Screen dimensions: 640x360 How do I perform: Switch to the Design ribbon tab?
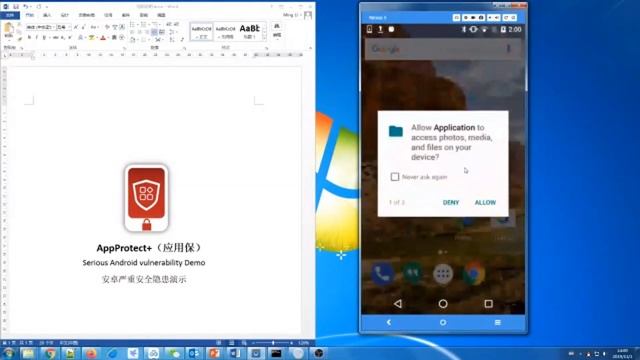pyautogui.click(x=64, y=15)
